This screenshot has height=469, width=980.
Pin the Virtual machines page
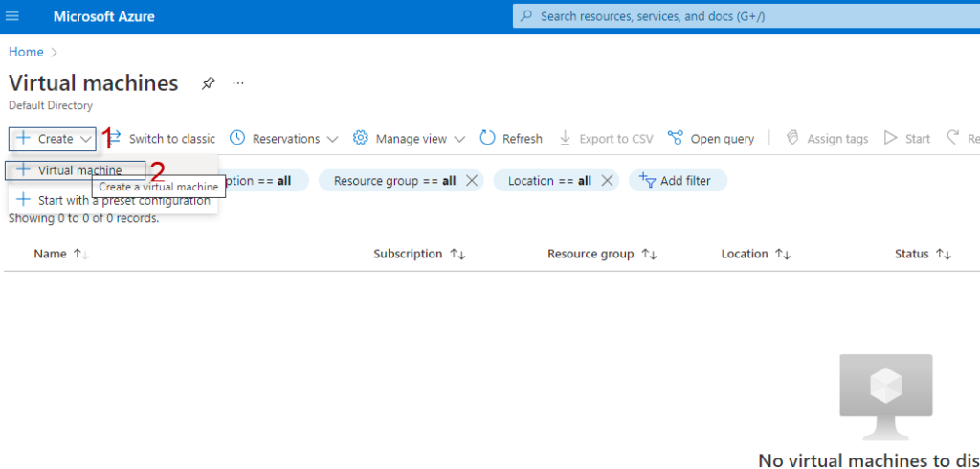tap(208, 83)
